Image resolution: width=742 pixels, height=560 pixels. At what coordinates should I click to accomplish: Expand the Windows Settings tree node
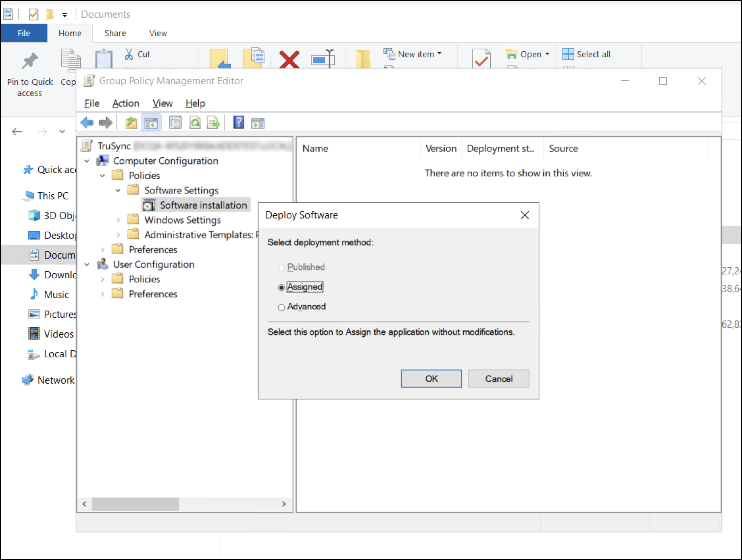[118, 220]
